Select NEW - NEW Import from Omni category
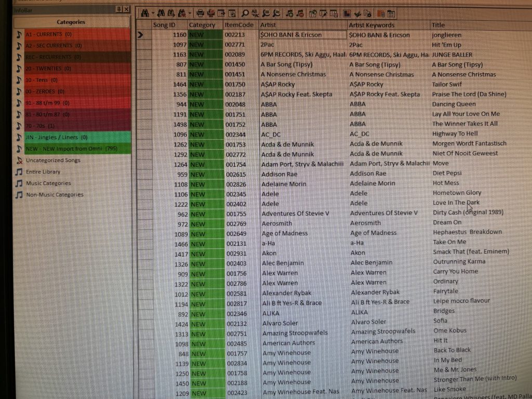This screenshot has height=399, width=532. [77, 149]
